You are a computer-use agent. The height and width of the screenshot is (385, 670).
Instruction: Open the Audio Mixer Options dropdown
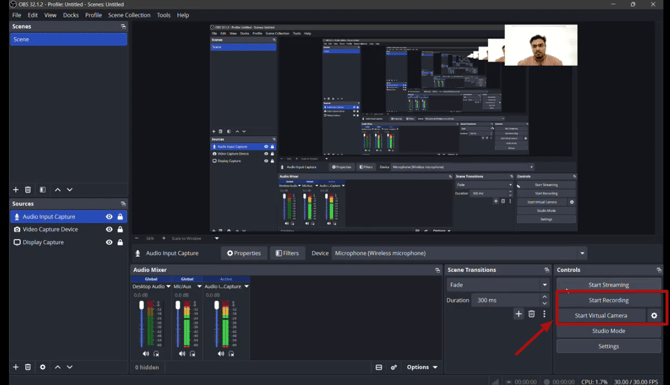pos(422,367)
